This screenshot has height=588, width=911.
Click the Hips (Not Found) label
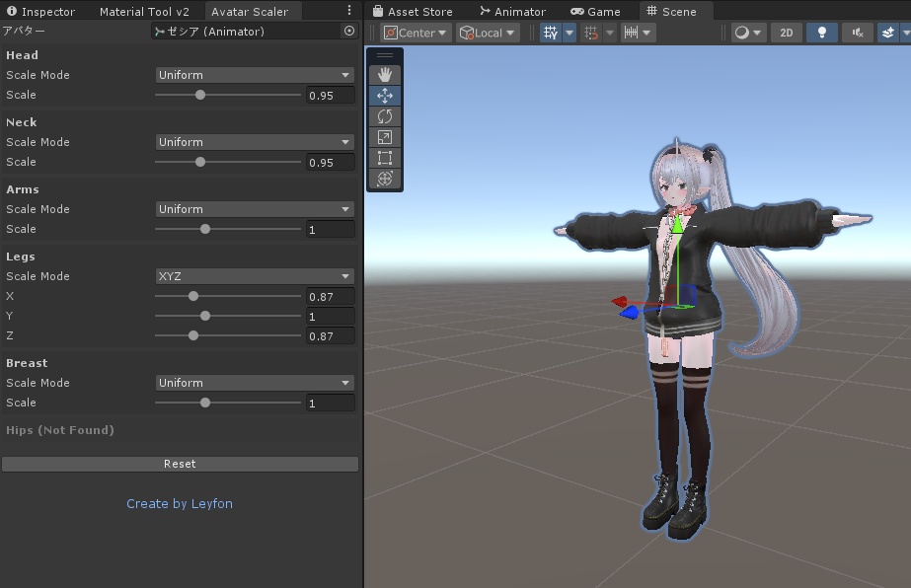(60, 430)
